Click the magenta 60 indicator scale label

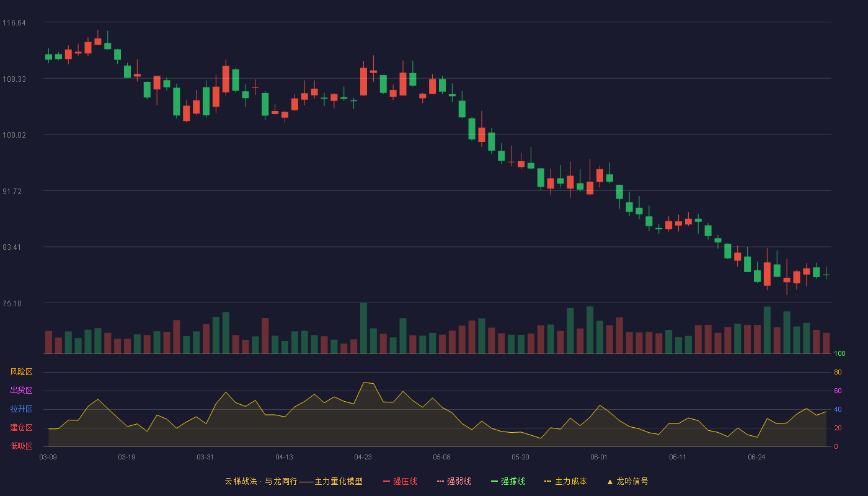(x=838, y=391)
